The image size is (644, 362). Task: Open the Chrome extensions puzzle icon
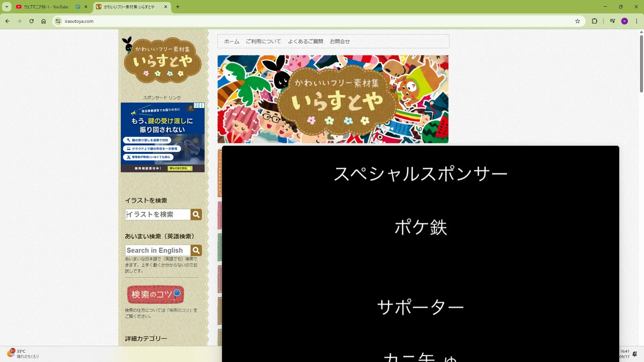594,21
